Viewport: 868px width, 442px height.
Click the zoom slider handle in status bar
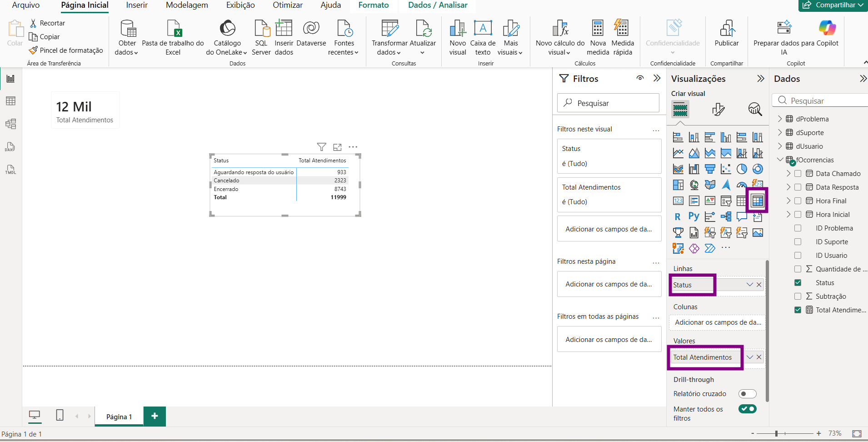(x=777, y=433)
